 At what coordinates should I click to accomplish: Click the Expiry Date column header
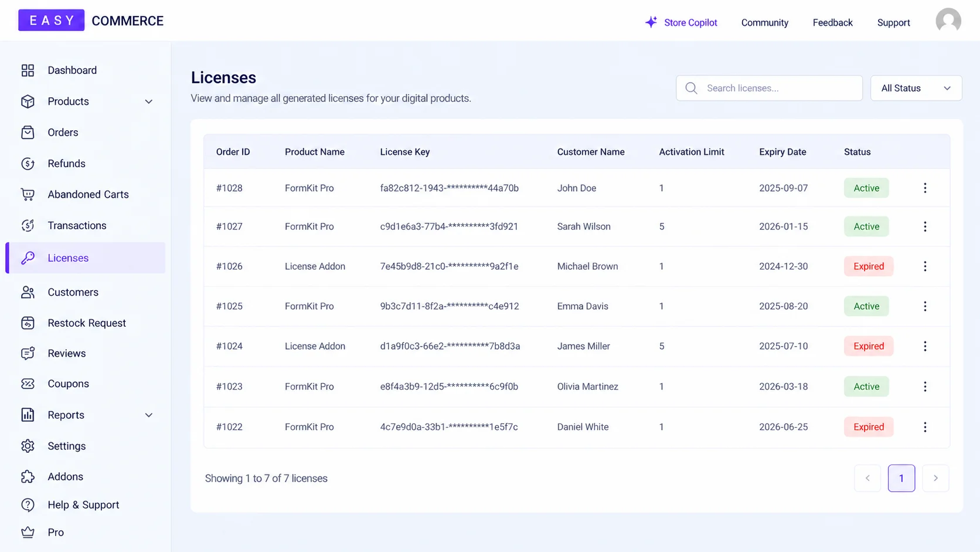point(782,152)
